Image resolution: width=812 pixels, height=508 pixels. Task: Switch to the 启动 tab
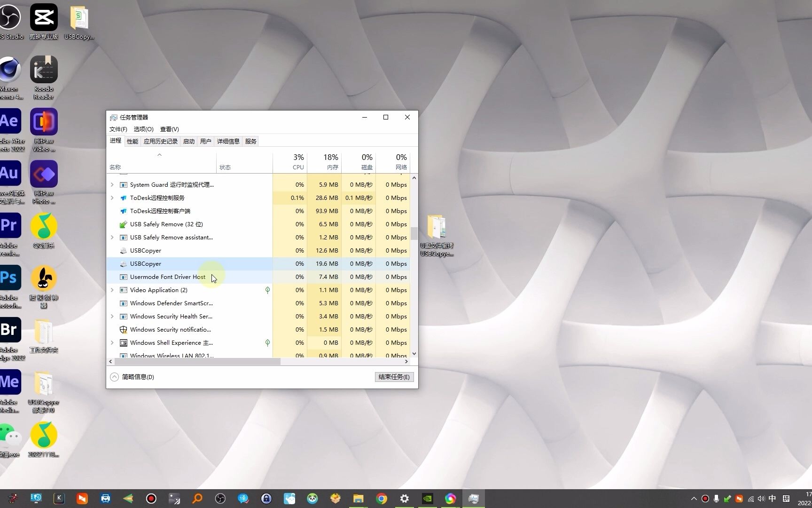pos(189,141)
